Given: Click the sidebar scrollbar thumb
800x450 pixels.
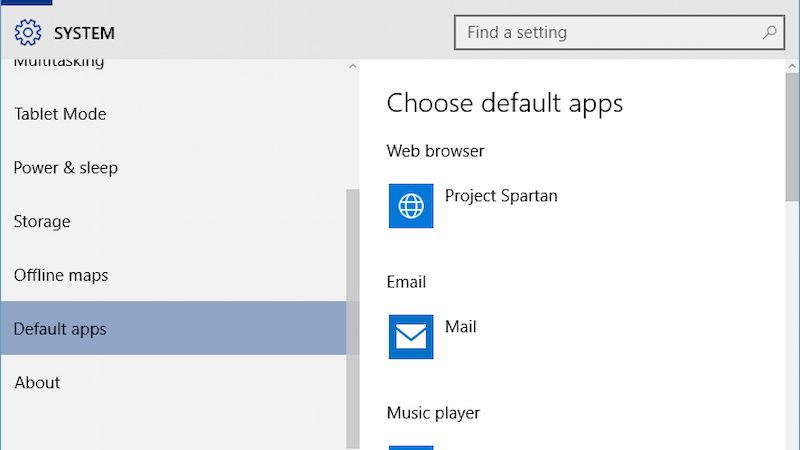Looking at the screenshot, I should click(x=353, y=319).
